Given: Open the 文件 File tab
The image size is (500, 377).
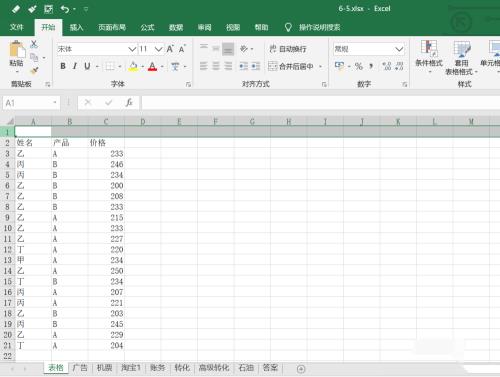Looking at the screenshot, I should tap(16, 27).
